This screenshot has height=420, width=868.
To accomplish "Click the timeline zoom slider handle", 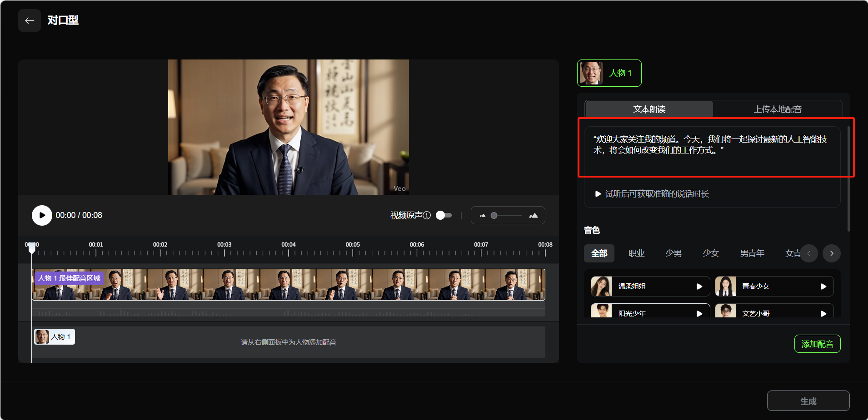I will point(494,216).
